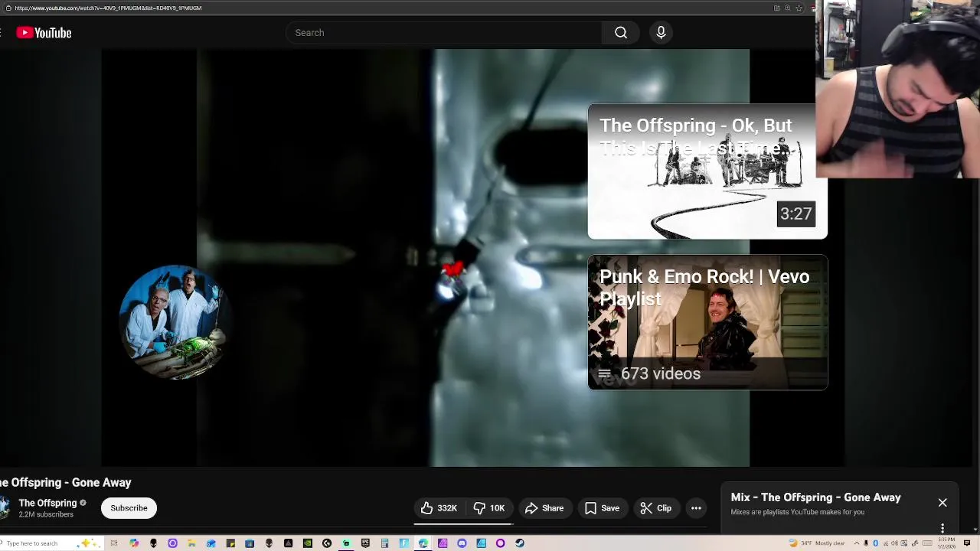The width and height of the screenshot is (980, 551).
Task: Click the microphone tray icon
Action: [866, 543]
